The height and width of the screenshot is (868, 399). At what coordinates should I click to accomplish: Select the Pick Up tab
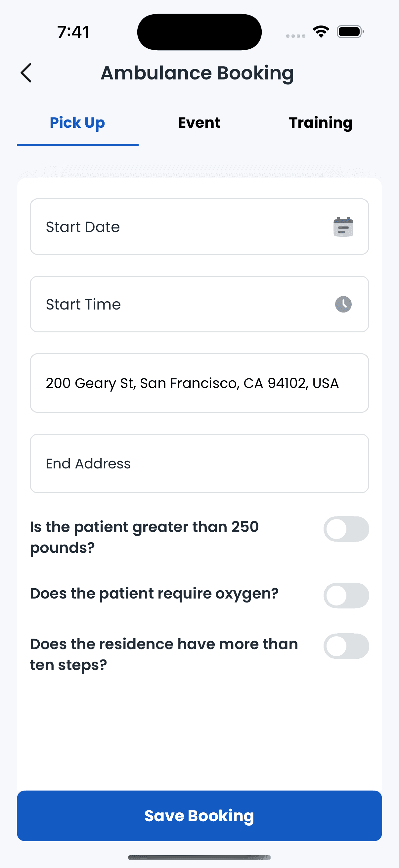click(77, 122)
